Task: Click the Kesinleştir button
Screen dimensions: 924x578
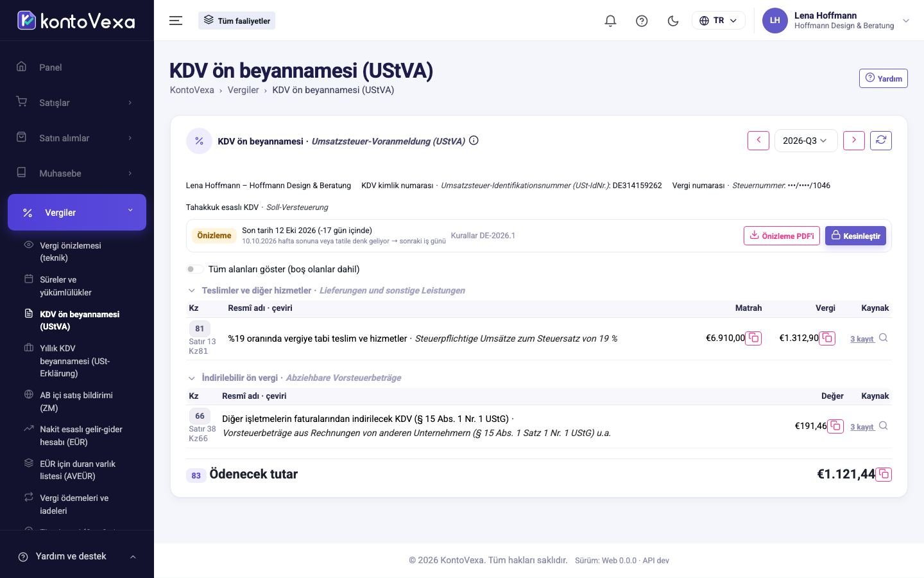Action: click(855, 236)
